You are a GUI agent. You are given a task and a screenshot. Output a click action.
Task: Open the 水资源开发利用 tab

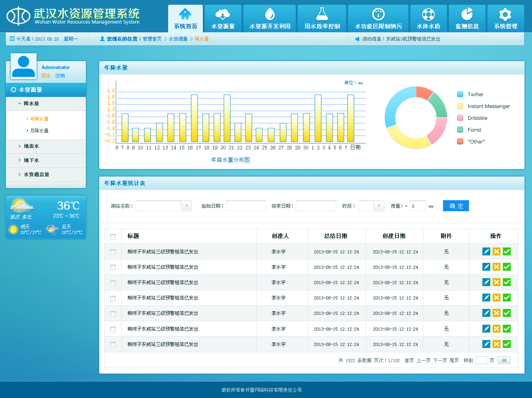coord(270,18)
